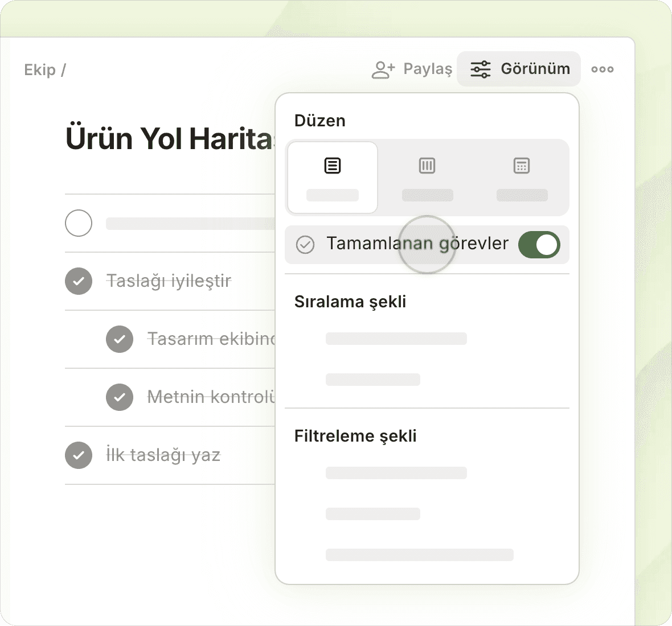The image size is (672, 626).
Task: Select the board columns layout icon
Action: pyautogui.click(x=427, y=166)
